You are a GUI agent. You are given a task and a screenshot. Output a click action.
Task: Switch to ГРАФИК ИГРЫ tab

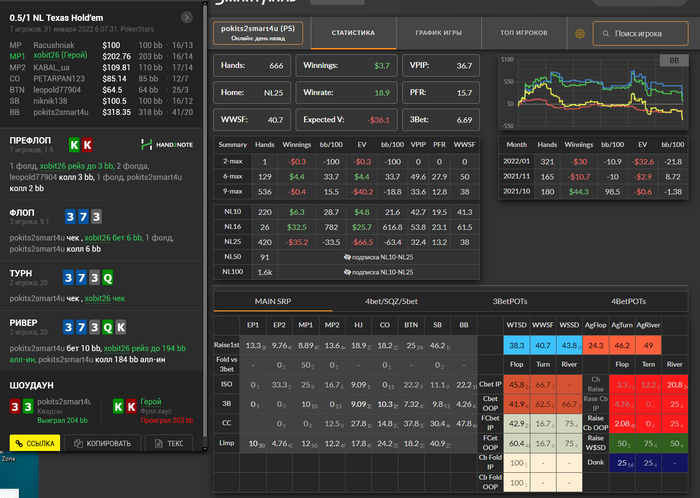438,33
